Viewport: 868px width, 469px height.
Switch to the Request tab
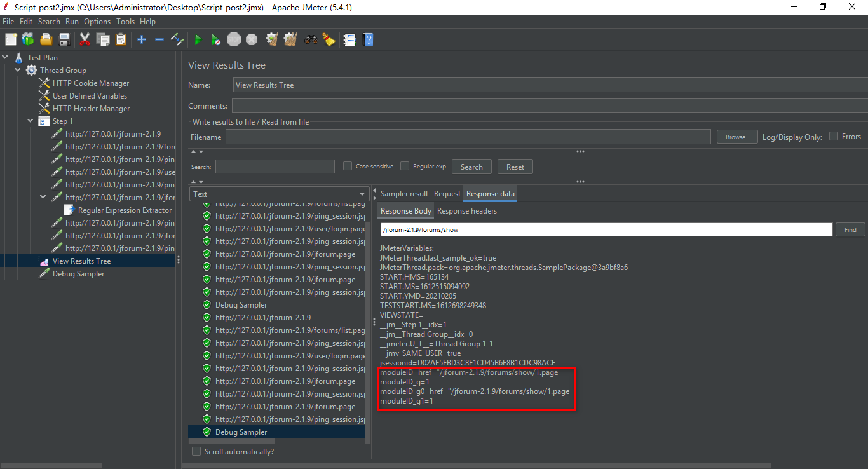(447, 194)
